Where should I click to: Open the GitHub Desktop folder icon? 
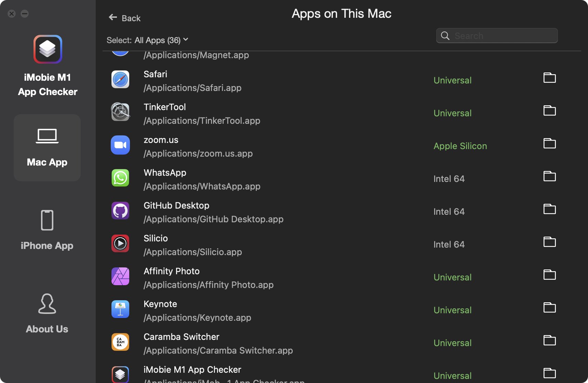point(549,209)
